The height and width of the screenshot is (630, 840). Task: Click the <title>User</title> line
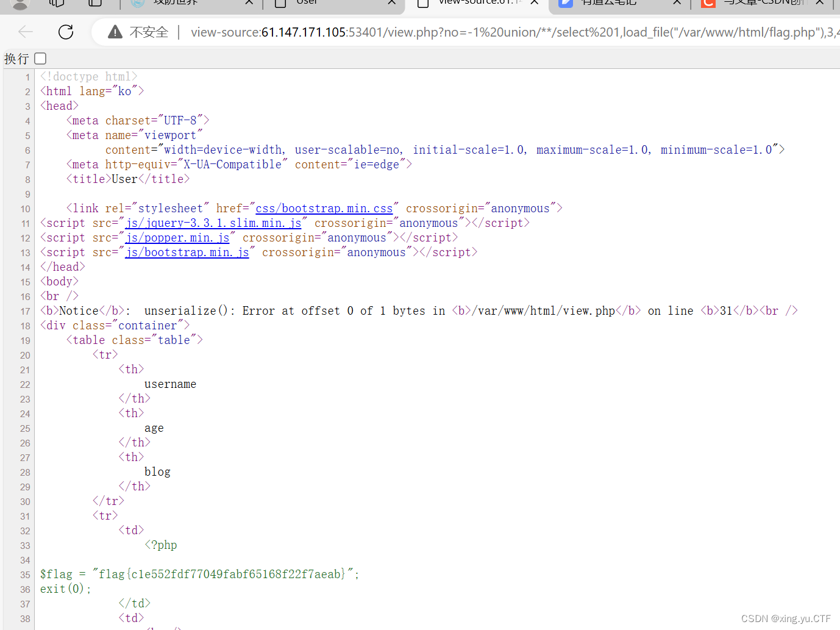click(128, 179)
